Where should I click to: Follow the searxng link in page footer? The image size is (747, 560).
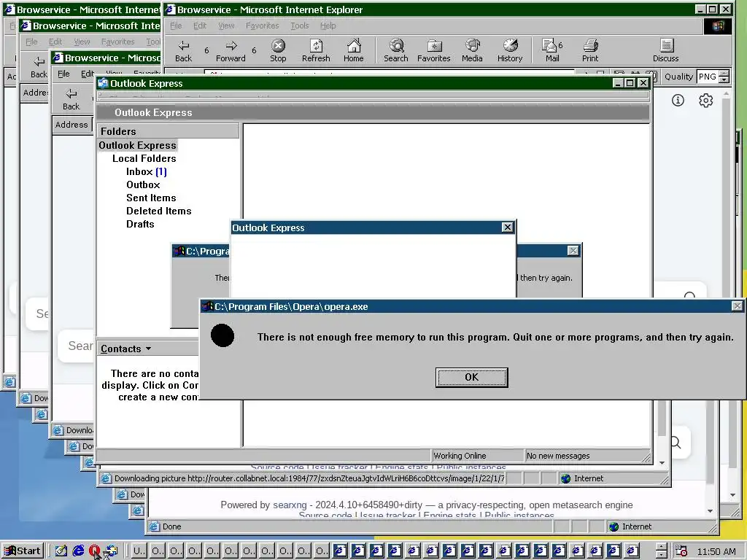click(x=290, y=505)
